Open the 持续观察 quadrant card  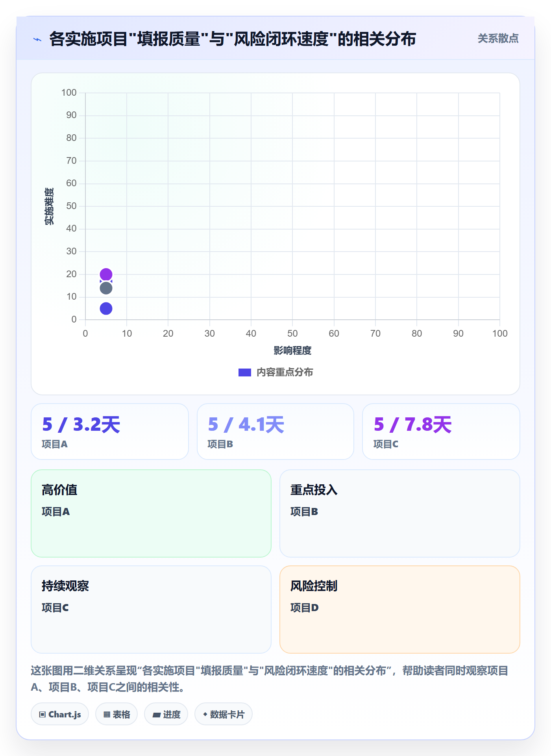(151, 610)
